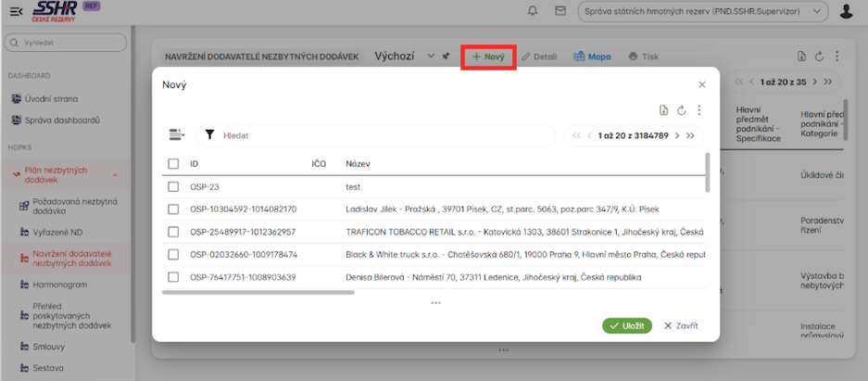The height and width of the screenshot is (381, 868).
Task: Open the column layout dropdown in dialog
Action: [177, 135]
